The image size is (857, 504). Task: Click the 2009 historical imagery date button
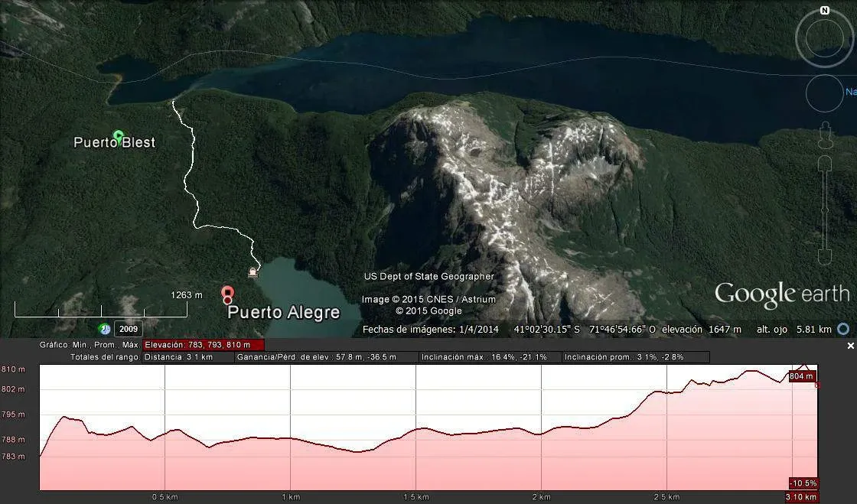129,330
